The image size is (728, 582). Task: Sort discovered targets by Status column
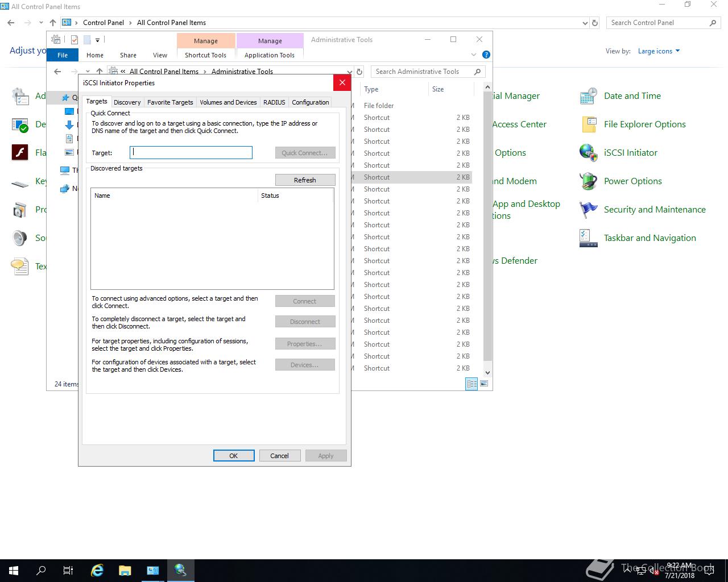295,196
